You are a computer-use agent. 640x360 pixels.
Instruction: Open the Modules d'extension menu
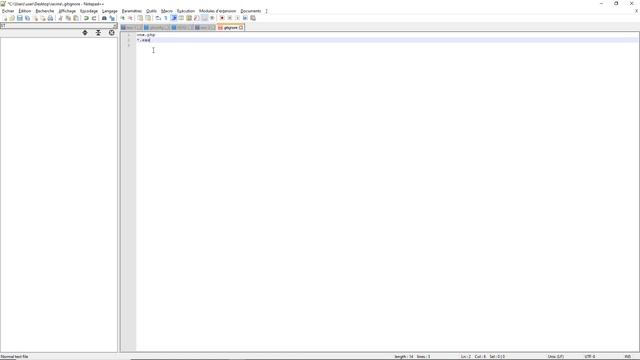click(x=218, y=11)
